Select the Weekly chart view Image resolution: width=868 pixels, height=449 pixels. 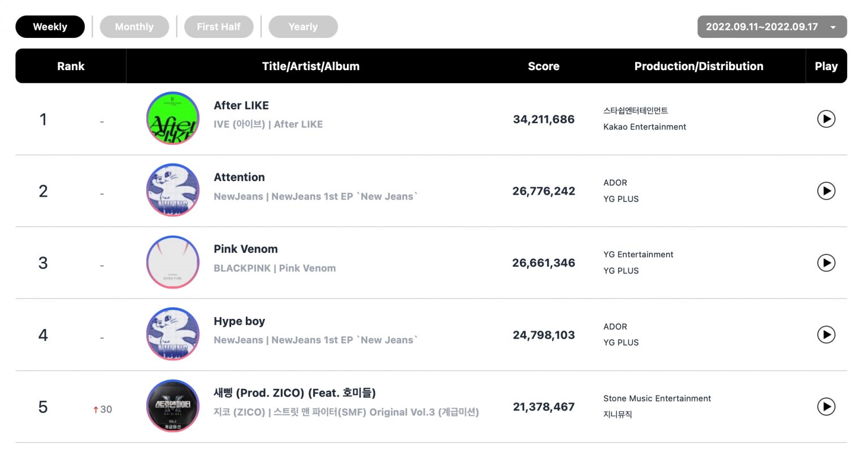coord(50,26)
